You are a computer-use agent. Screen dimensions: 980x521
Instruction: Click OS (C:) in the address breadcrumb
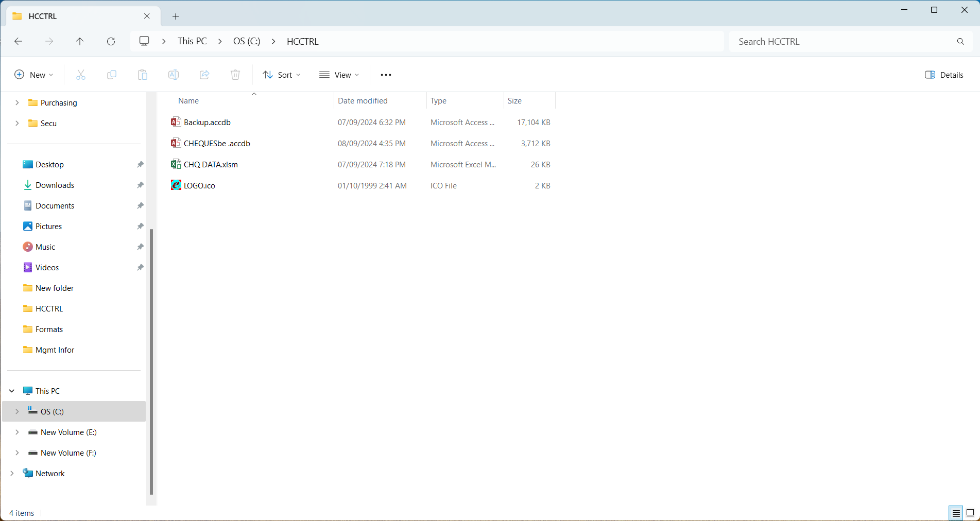pos(247,42)
